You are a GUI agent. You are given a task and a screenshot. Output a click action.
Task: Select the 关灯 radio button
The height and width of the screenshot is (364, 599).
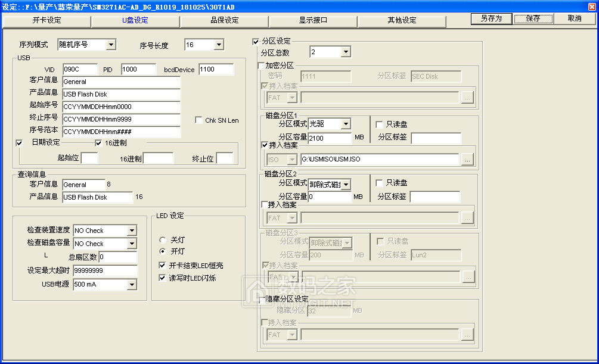pyautogui.click(x=162, y=239)
